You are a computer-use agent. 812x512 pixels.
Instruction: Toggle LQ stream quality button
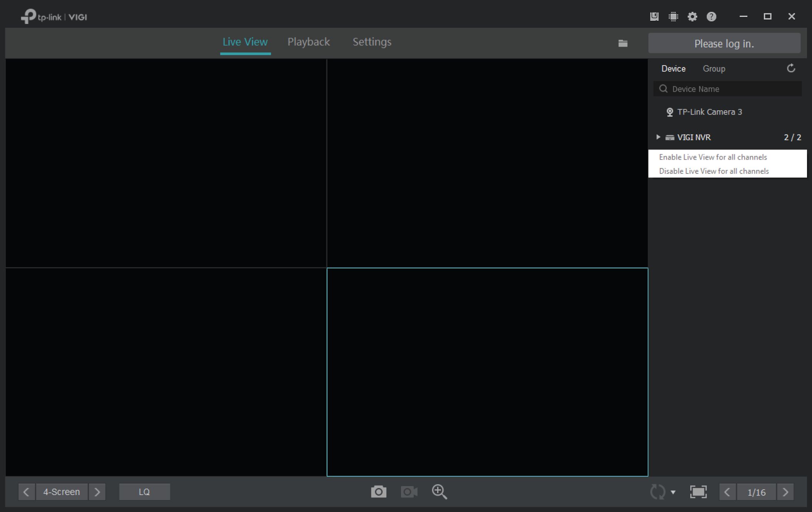144,492
